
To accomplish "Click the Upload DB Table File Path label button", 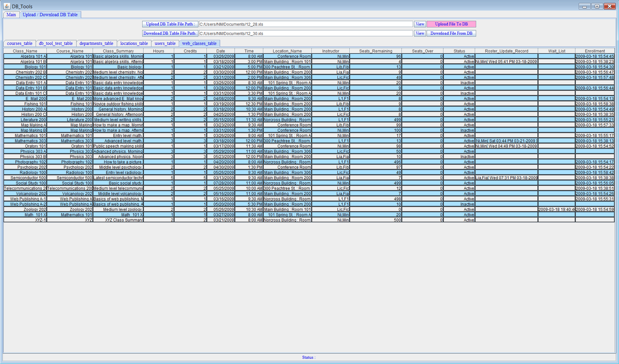I will pos(170,24).
